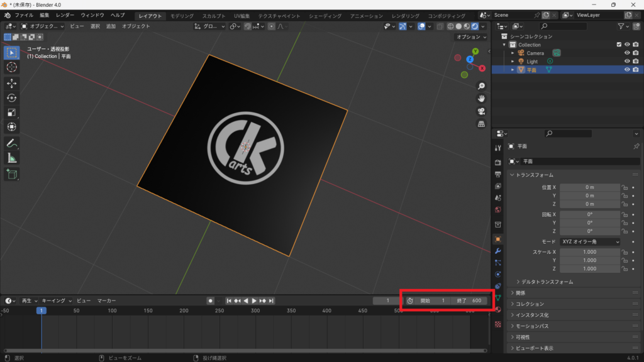Screen dimensions: 644x362
Task: Select the Cursor tool in left toolbar
Action: point(12,67)
